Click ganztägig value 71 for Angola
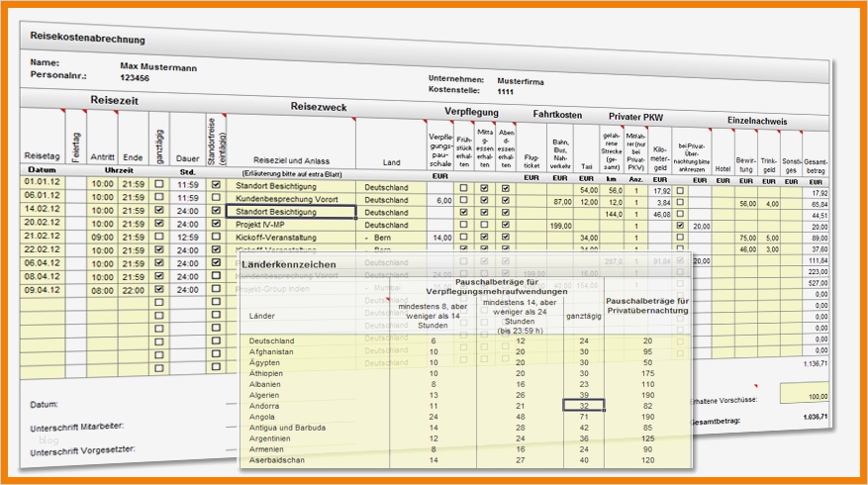This screenshot has height=485, width=868. (584, 417)
